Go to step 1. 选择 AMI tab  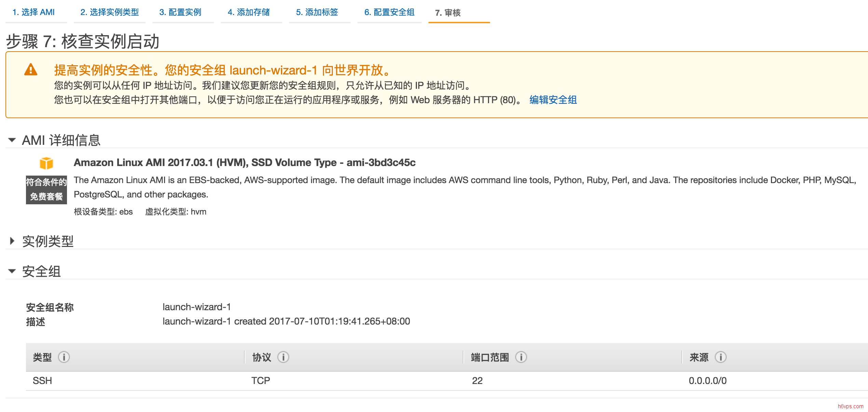33,12
